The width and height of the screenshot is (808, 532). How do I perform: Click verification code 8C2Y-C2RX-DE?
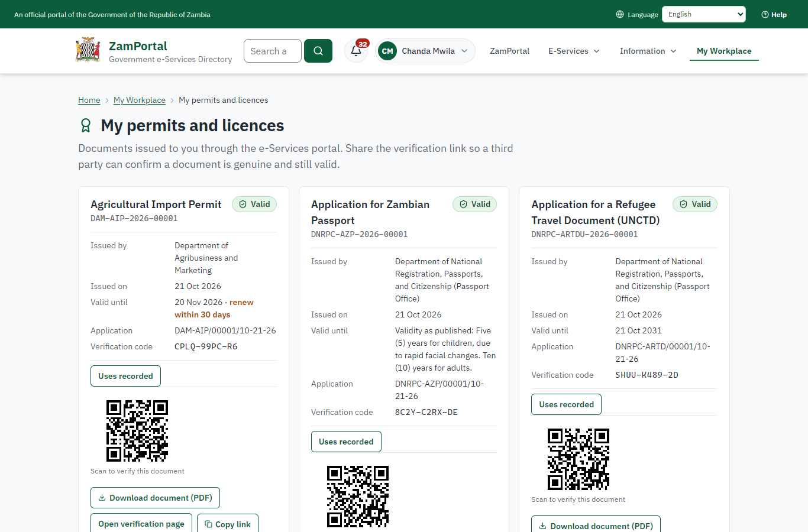pos(426,412)
